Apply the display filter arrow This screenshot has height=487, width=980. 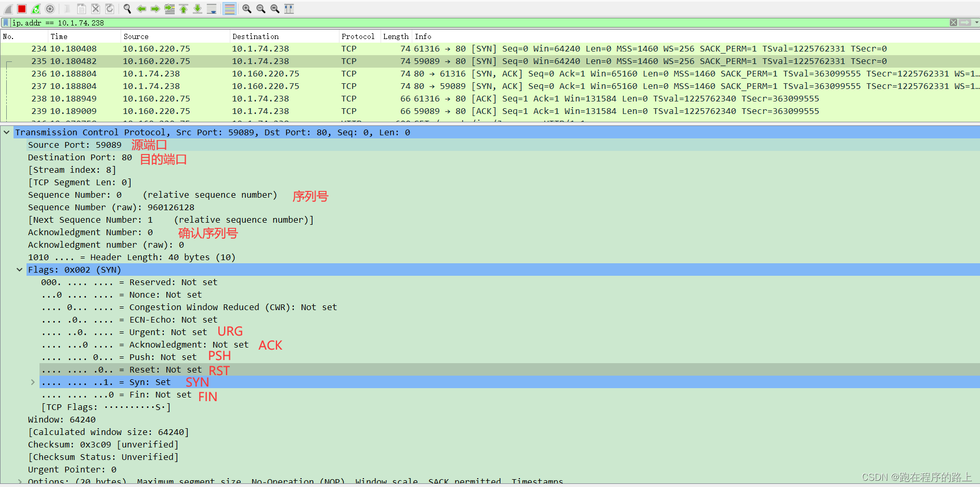point(965,22)
